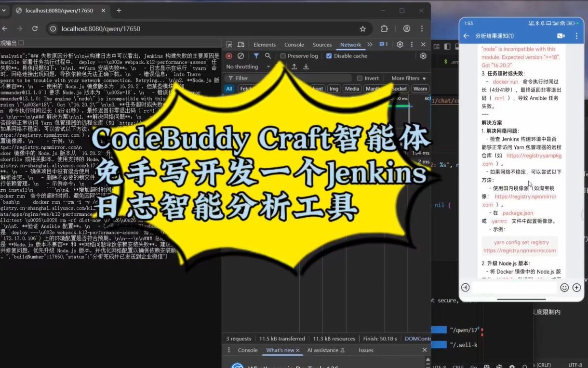Viewport: 588px width, 368px height.
Task: Clear the network log
Action: click(241, 56)
